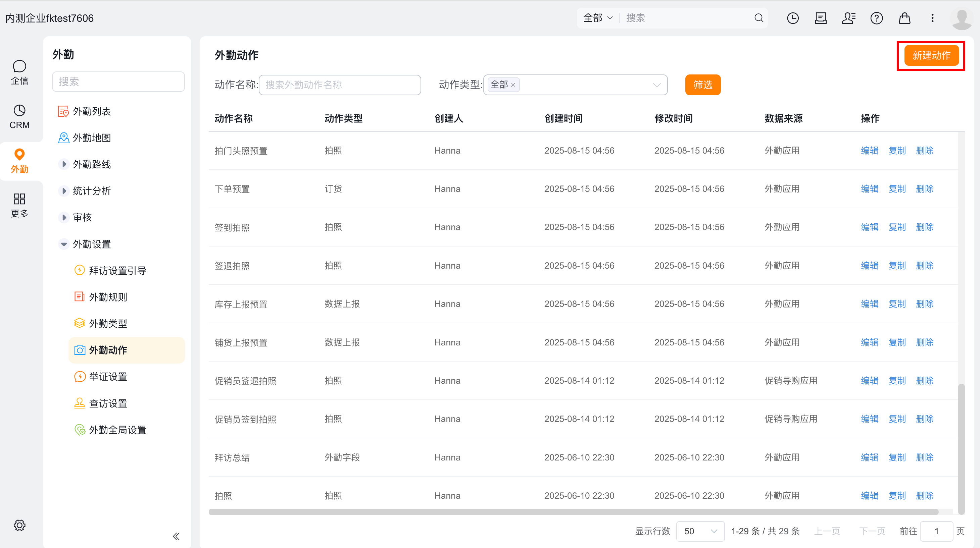The image size is (980, 548).
Task: Open the shopping bag icon
Action: tap(904, 18)
